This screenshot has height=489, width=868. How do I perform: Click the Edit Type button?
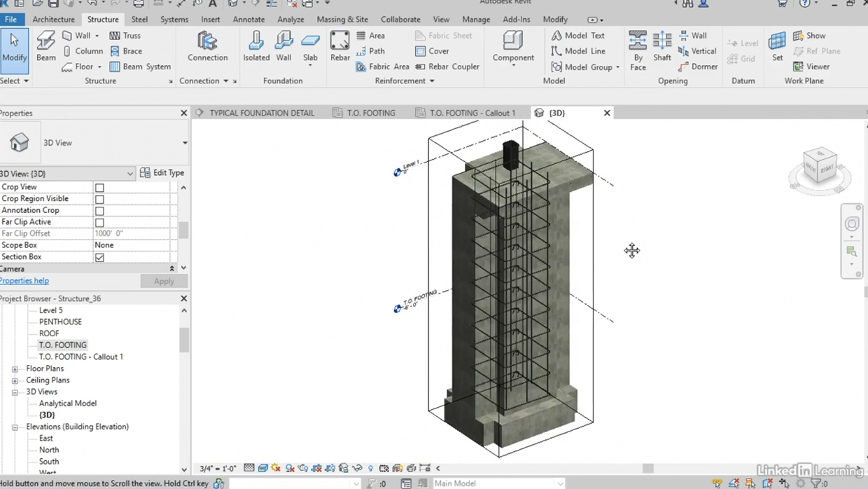[x=162, y=173]
